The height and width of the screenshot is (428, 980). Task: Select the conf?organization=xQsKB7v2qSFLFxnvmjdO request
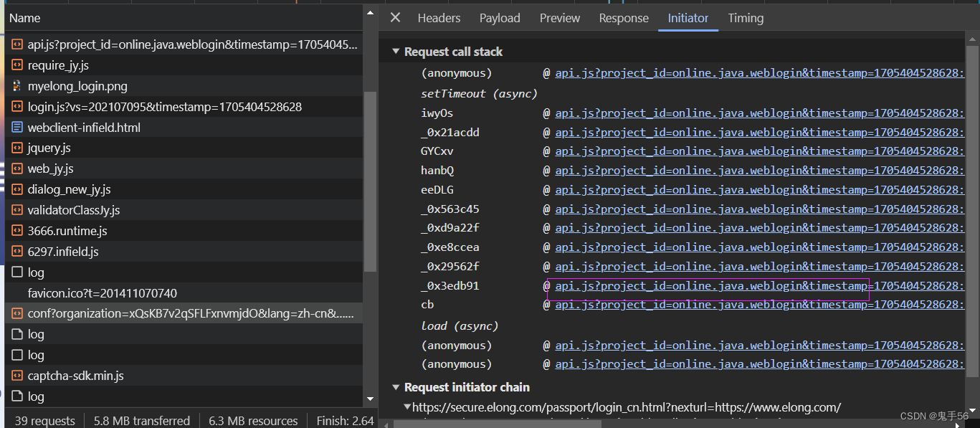pyautogui.click(x=184, y=314)
